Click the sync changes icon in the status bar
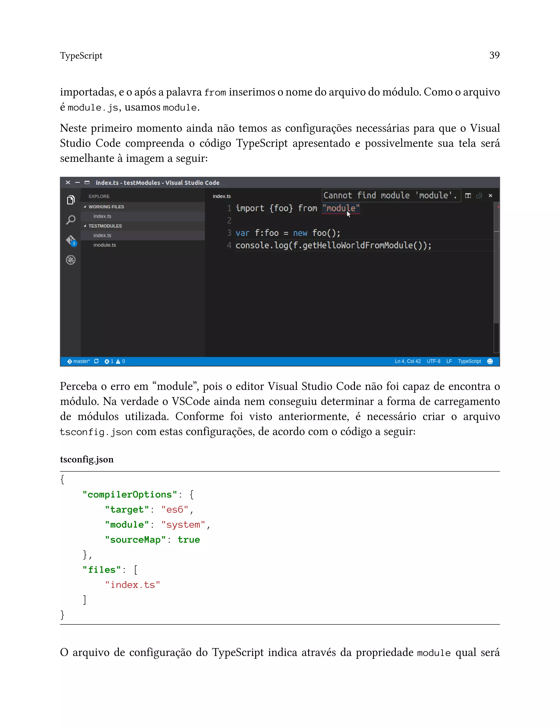 click(96, 361)
